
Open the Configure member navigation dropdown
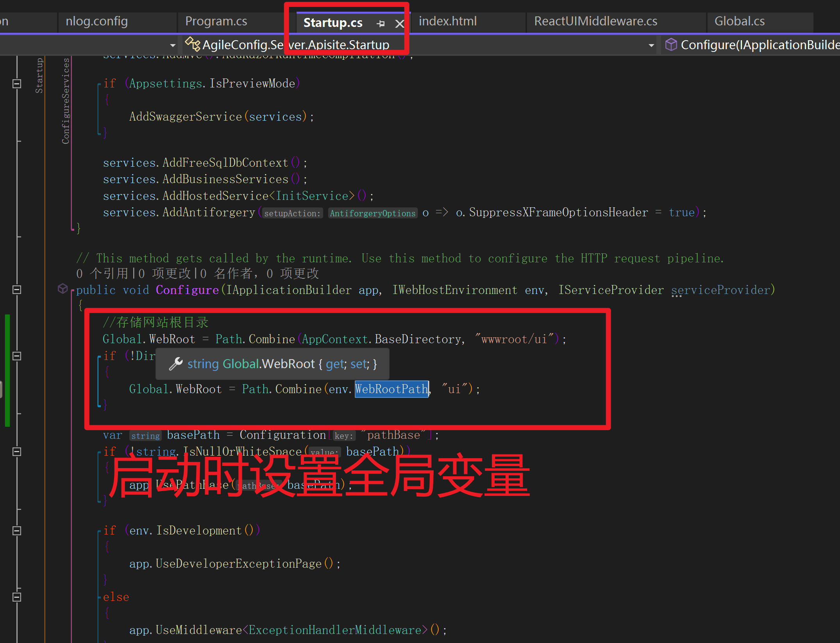point(651,45)
